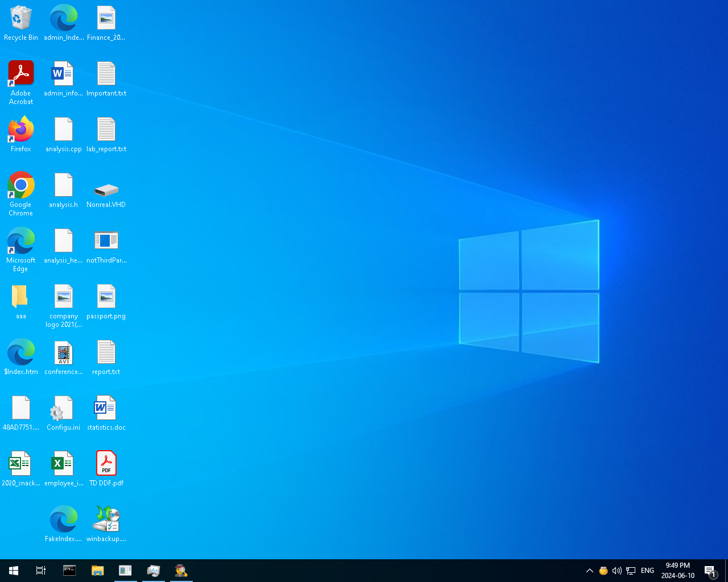Click the Show desktop sliver

(x=726, y=571)
